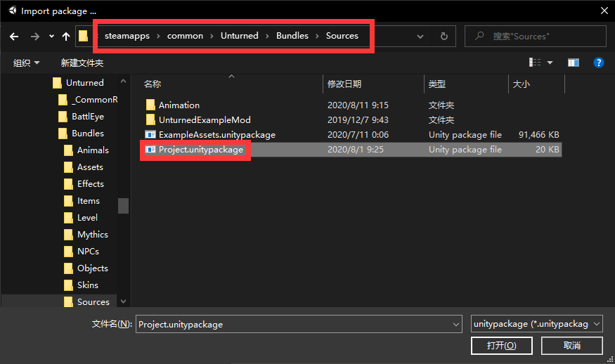Select Items in the navigation tree
Image resolution: width=615 pixels, height=364 pixels.
pos(89,201)
